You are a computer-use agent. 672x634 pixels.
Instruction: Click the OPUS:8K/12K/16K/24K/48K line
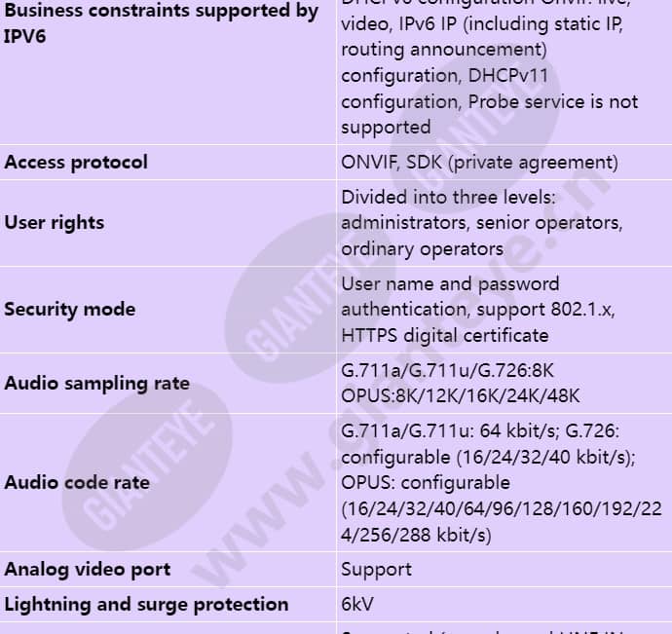click(x=461, y=395)
